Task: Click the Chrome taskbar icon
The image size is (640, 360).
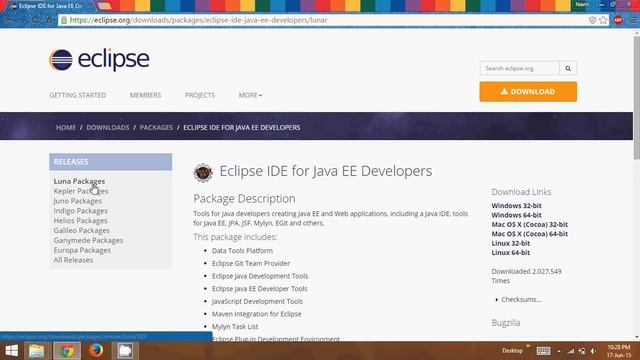Action: (x=67, y=351)
